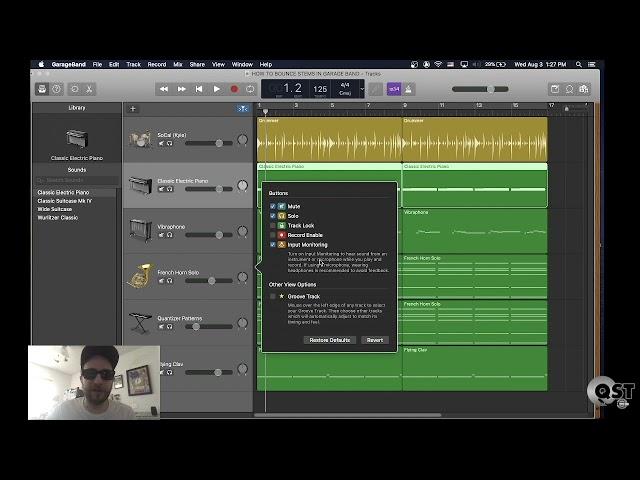Click the Search Sounds field in Library

[76, 180]
